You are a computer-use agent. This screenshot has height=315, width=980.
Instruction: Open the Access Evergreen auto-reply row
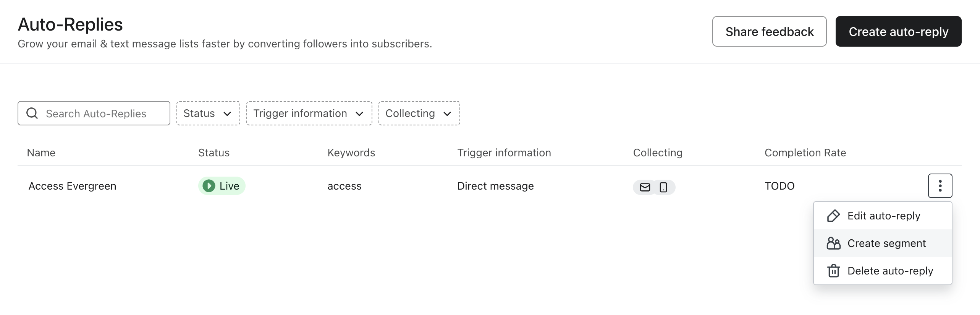pyautogui.click(x=73, y=186)
